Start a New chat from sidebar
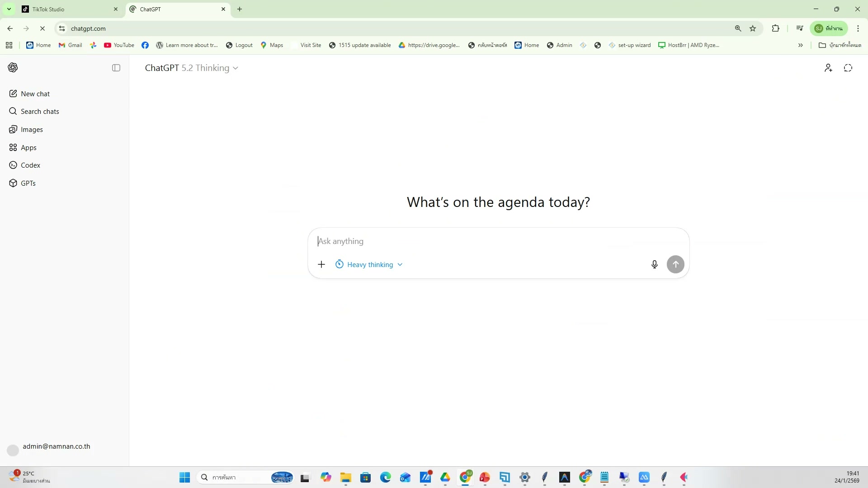Screen dimensions: 868x488 click(35, 94)
